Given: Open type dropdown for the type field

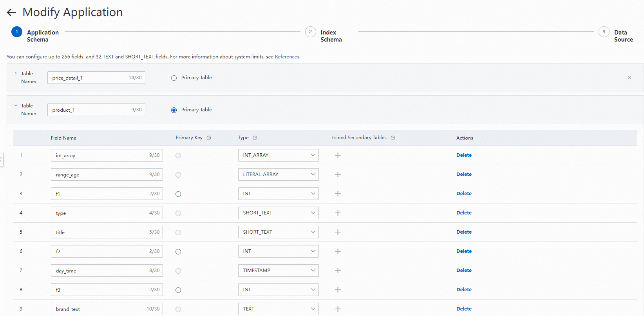Looking at the screenshot, I should [x=278, y=213].
